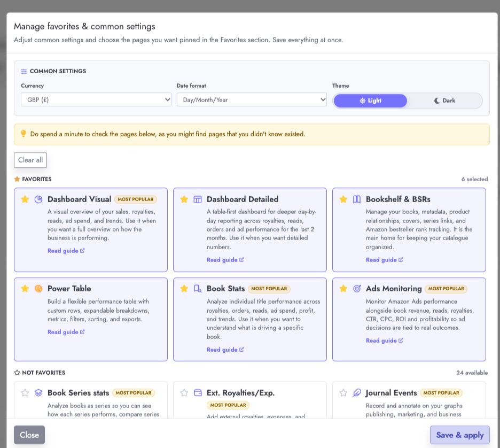Screen dimensions: 500x448
Task: Click the Dashboard Visual pie chart icon
Action: pos(38,199)
